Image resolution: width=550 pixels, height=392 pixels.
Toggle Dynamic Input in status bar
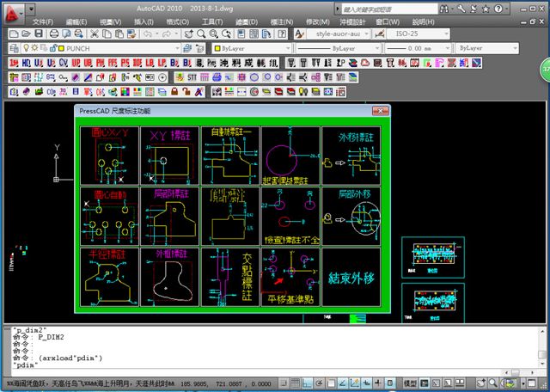tap(367, 383)
